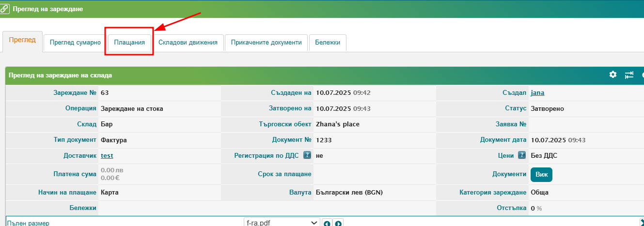Open the Прикачените документи tab
644x226 pixels.
(x=267, y=43)
